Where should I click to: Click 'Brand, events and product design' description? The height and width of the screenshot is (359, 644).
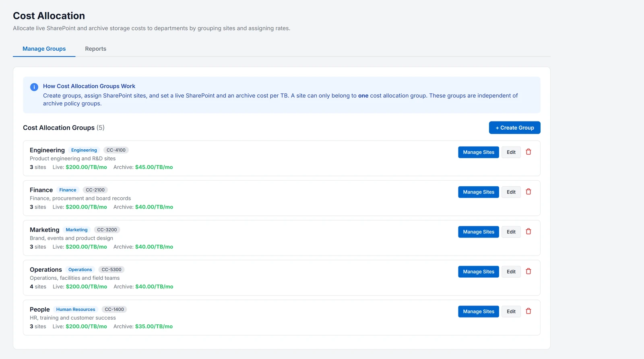coord(71,238)
